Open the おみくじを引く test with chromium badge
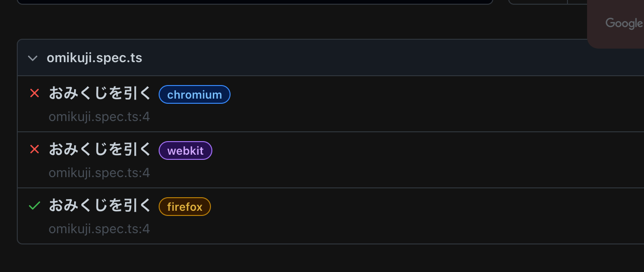 point(100,94)
